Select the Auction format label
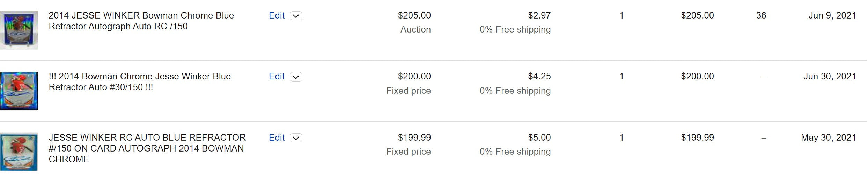 coord(415,30)
